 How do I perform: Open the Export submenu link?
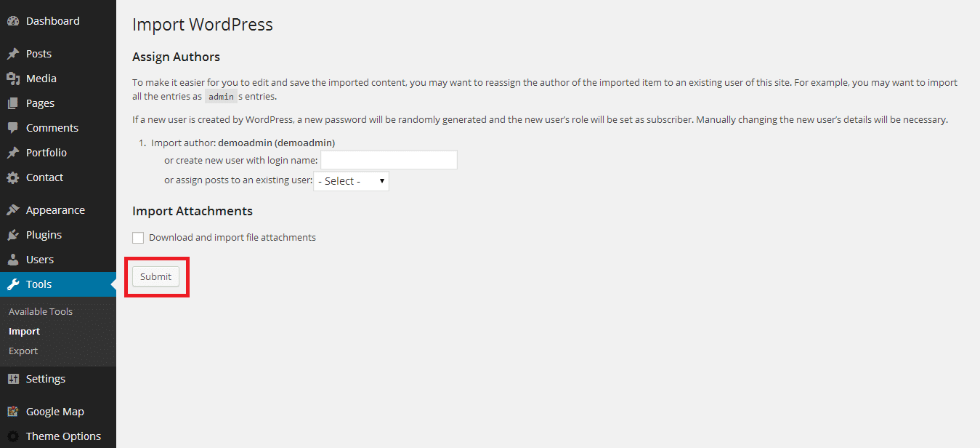(23, 351)
